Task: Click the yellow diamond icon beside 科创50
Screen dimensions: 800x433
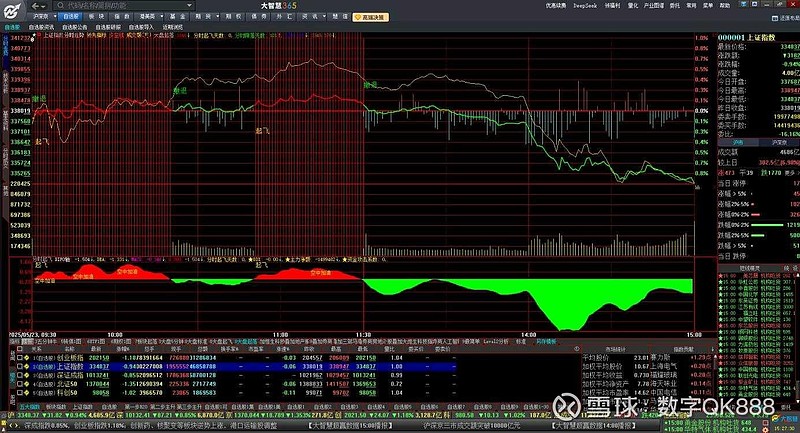Action: tap(27, 393)
